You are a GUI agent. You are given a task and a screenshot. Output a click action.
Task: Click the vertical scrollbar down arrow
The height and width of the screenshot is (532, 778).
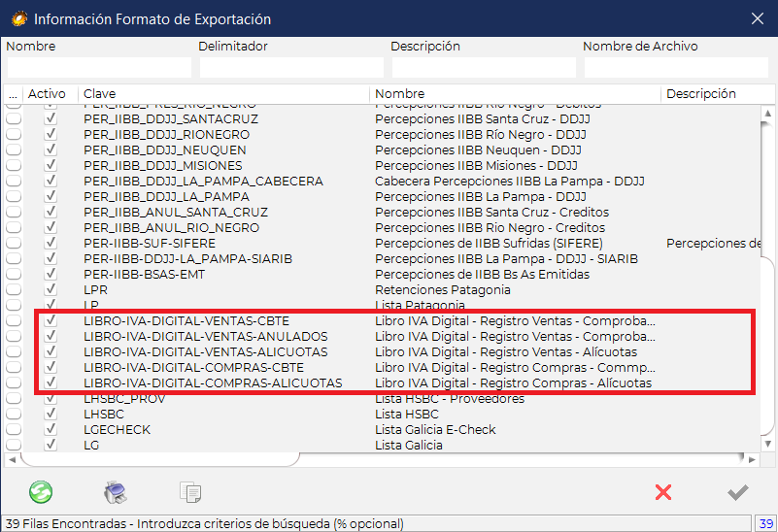767,445
